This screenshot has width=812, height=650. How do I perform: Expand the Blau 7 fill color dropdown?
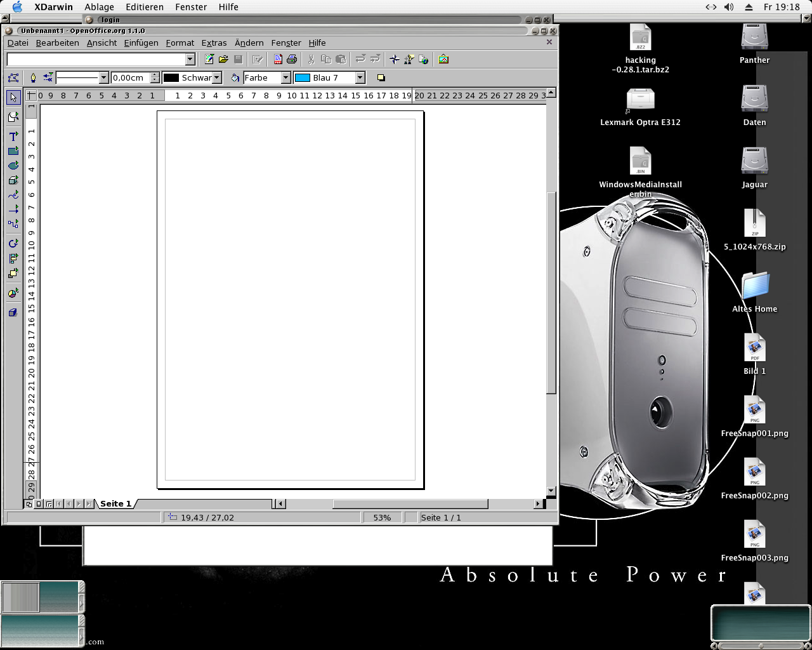[x=360, y=78]
